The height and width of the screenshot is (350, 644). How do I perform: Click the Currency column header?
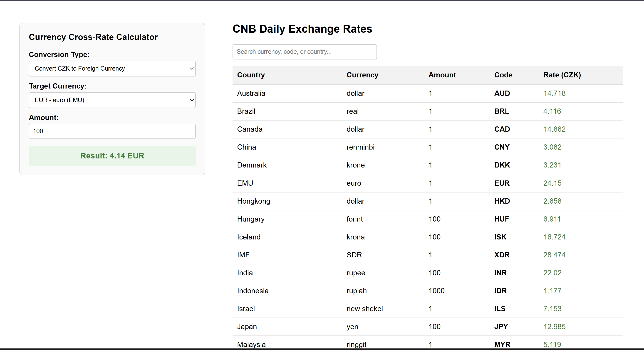pos(362,75)
